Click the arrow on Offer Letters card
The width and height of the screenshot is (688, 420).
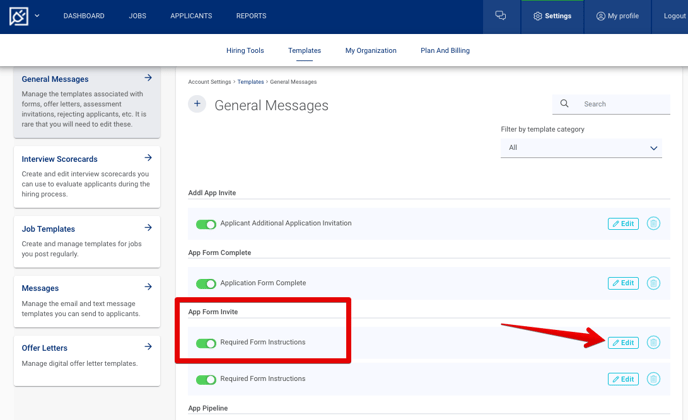click(148, 346)
